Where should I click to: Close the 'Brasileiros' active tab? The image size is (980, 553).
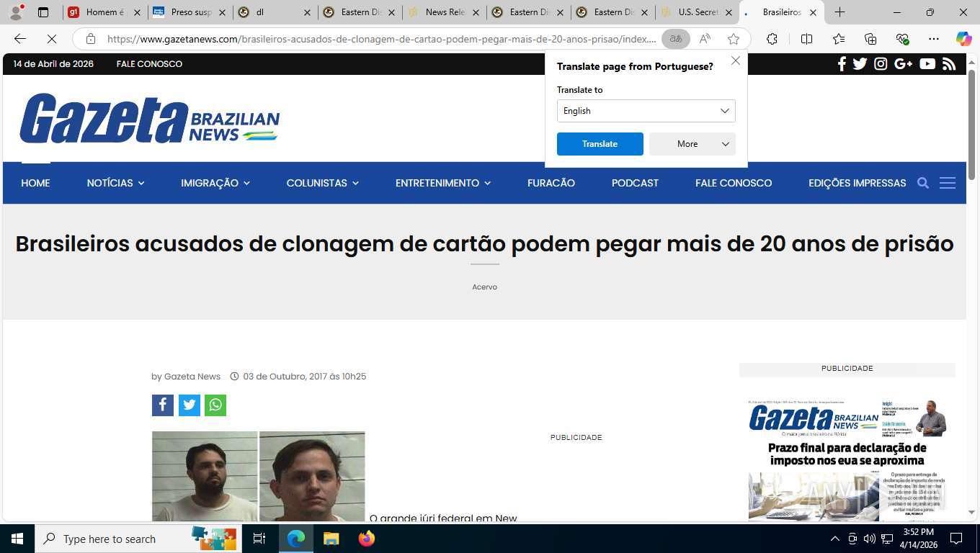coord(813,12)
